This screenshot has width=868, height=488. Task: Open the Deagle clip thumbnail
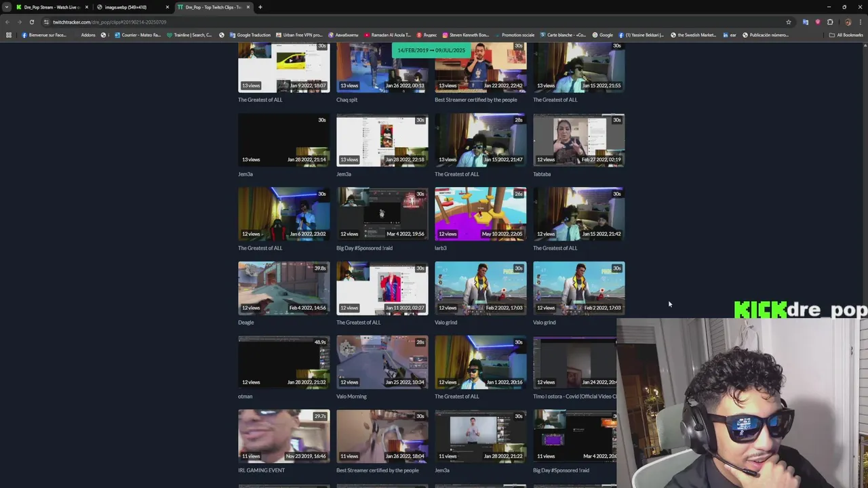[283, 288]
